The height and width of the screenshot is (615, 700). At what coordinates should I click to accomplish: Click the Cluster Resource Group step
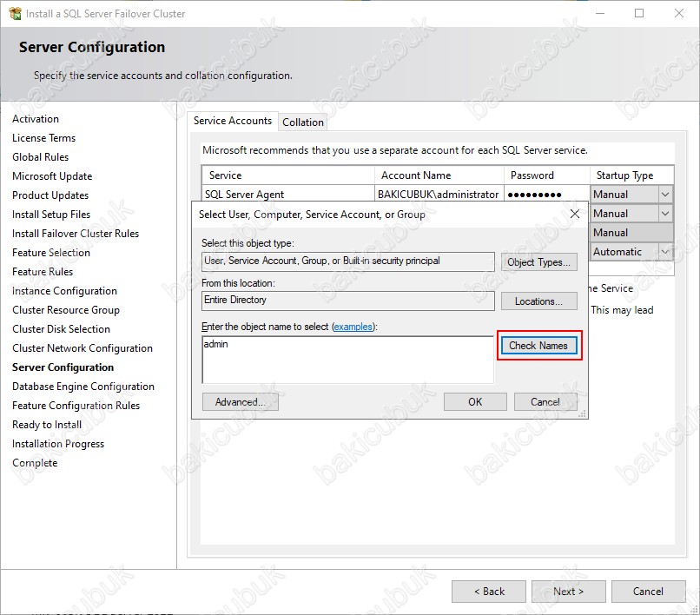coord(66,310)
